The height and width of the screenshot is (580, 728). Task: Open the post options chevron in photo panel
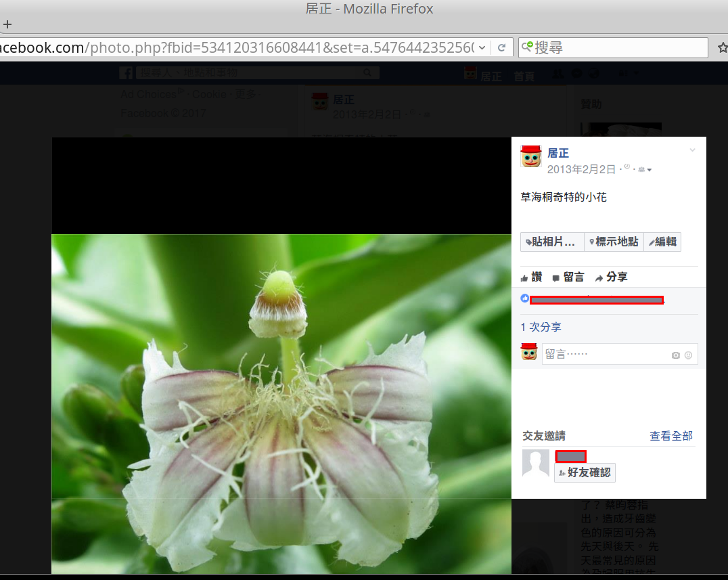coord(692,150)
